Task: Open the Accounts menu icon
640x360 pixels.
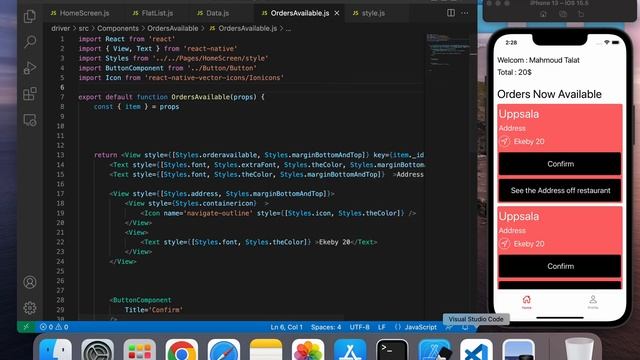Action: 30,282
